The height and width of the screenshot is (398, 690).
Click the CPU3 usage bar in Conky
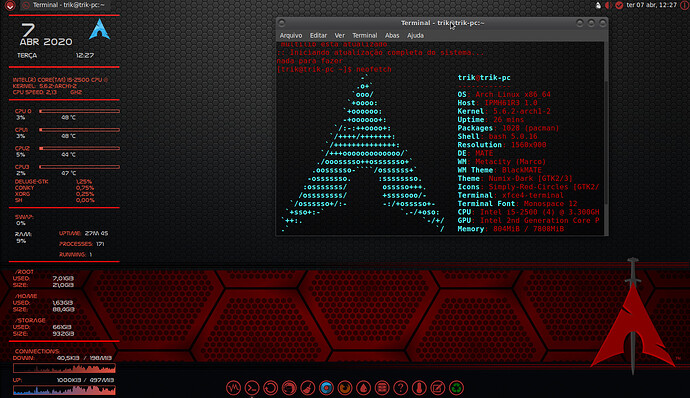79,167
